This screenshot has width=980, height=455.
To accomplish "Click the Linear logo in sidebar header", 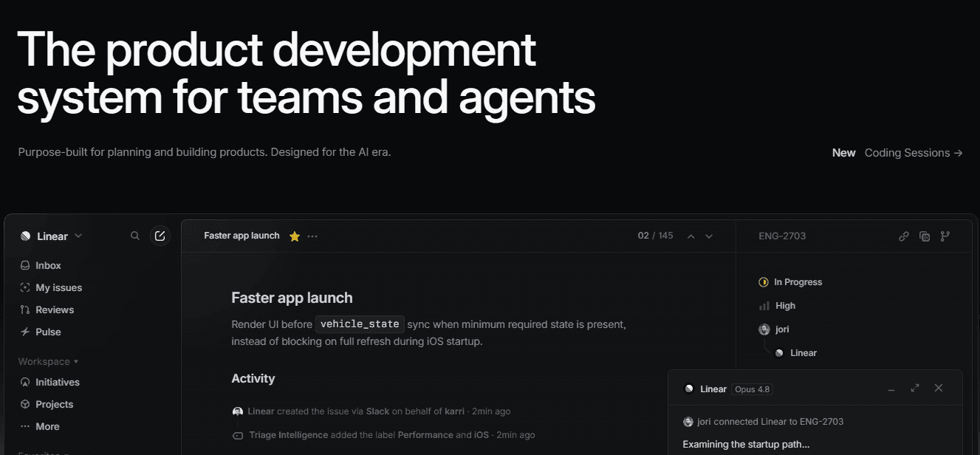I will [x=25, y=236].
